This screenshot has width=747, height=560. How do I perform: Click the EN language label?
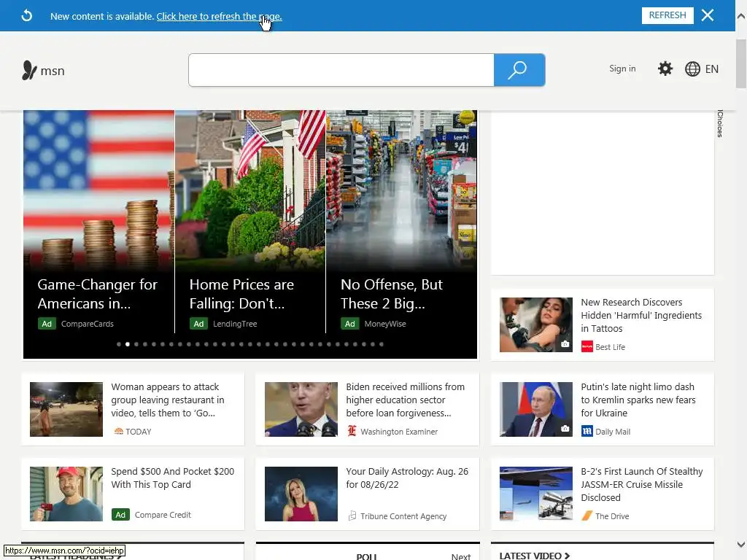[x=712, y=69]
